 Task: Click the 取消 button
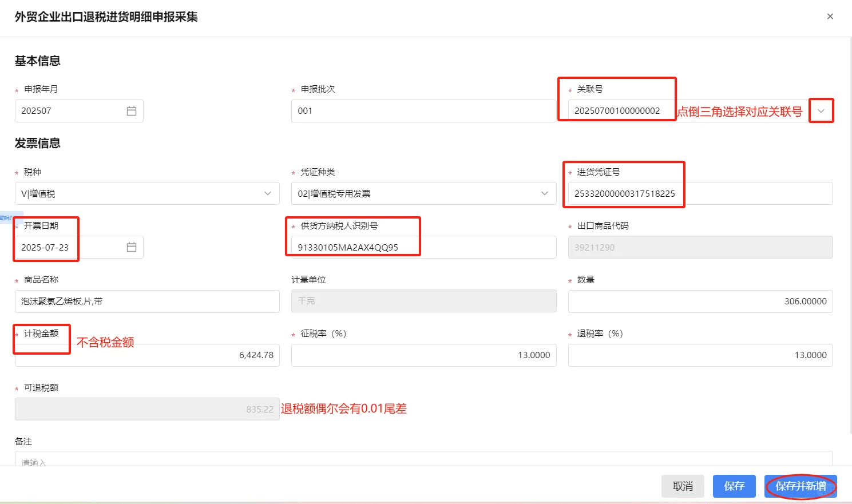tap(683, 486)
